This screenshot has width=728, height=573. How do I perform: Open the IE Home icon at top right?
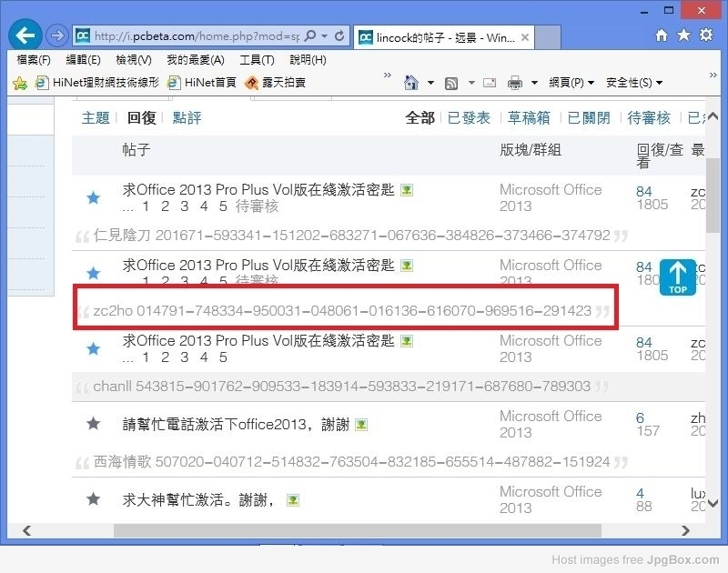tap(662, 35)
